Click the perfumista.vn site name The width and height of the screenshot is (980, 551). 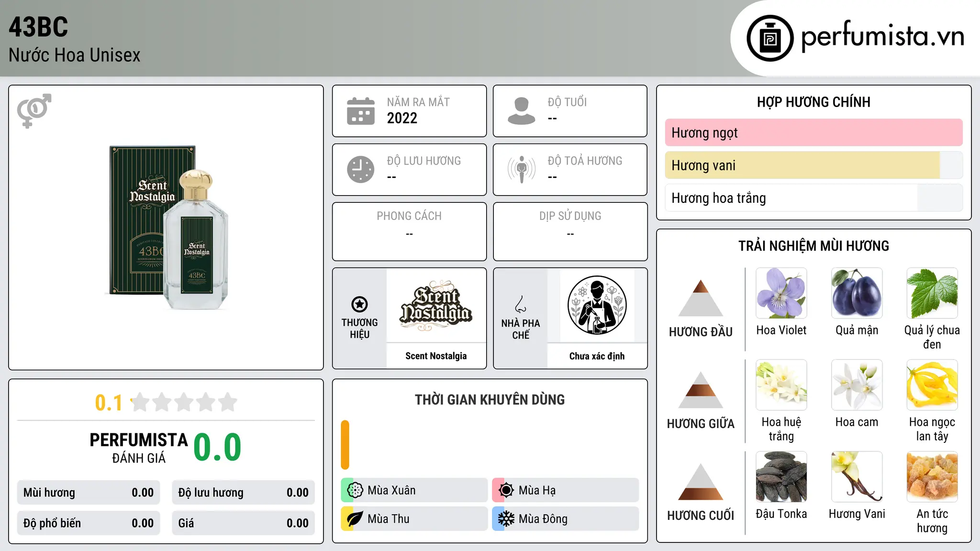pyautogui.click(x=883, y=36)
